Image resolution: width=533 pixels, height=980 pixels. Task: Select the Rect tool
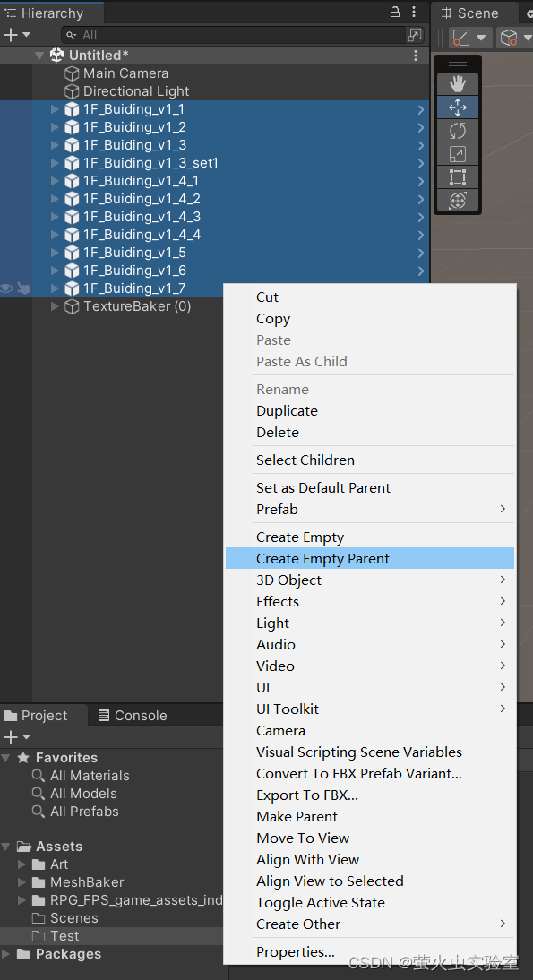tap(458, 177)
